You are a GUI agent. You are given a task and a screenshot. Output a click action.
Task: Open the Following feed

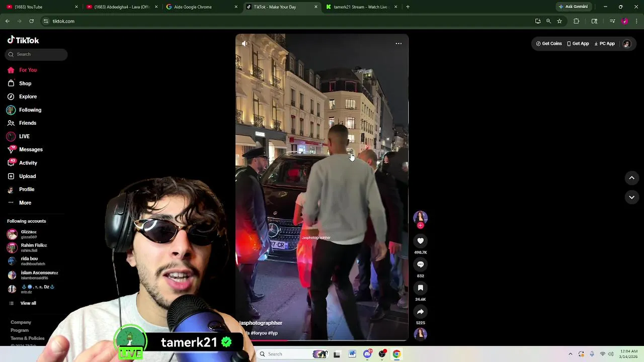tap(24, 110)
